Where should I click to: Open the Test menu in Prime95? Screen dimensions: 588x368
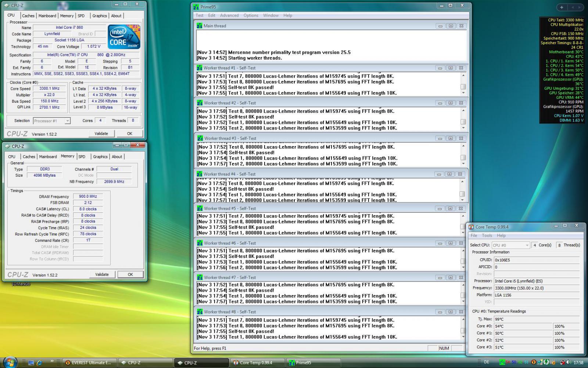point(200,15)
